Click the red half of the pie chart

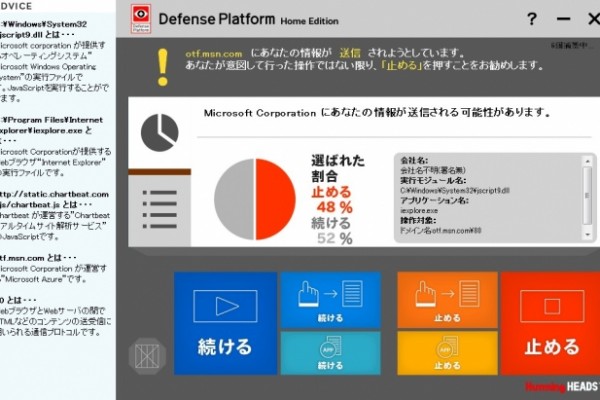click(x=275, y=199)
